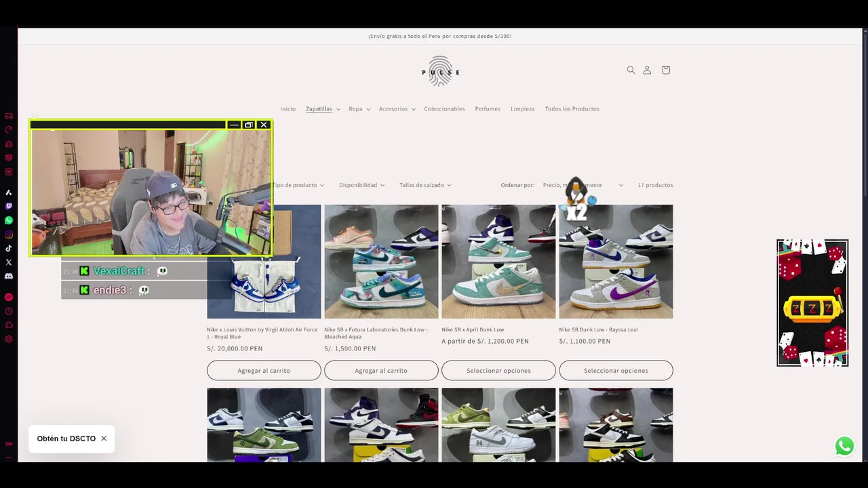
Task: Open the History clock icon in the sidebar
Action: point(9,311)
